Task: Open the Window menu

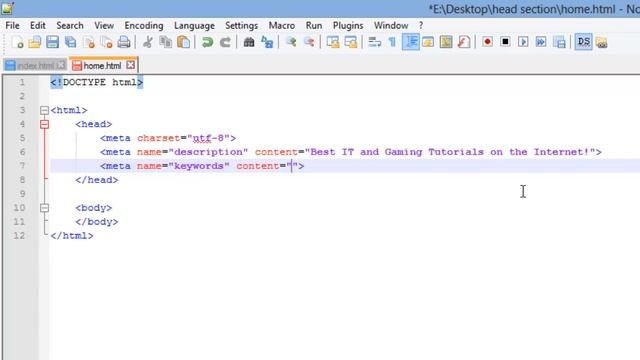Action: (x=391, y=25)
